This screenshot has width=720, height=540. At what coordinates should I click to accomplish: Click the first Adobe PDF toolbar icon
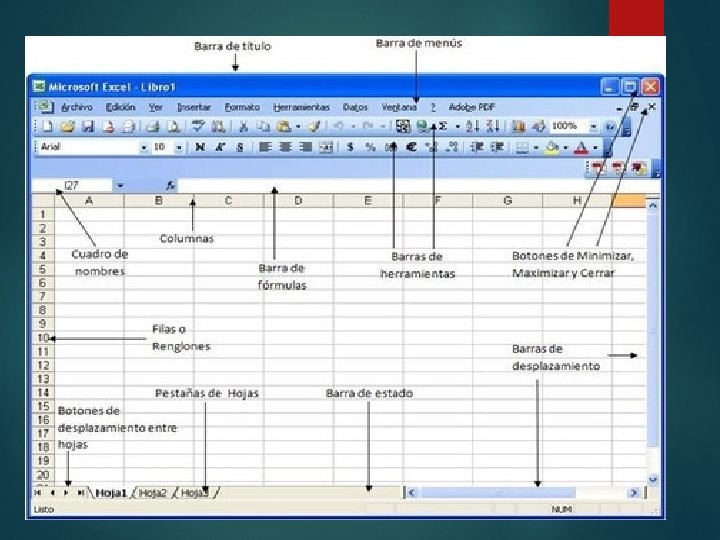(599, 169)
